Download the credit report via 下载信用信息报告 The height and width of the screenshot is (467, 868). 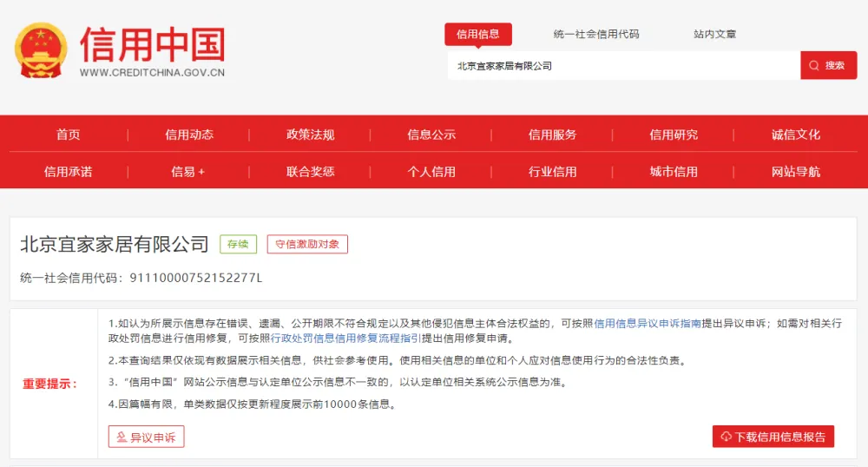point(773,437)
